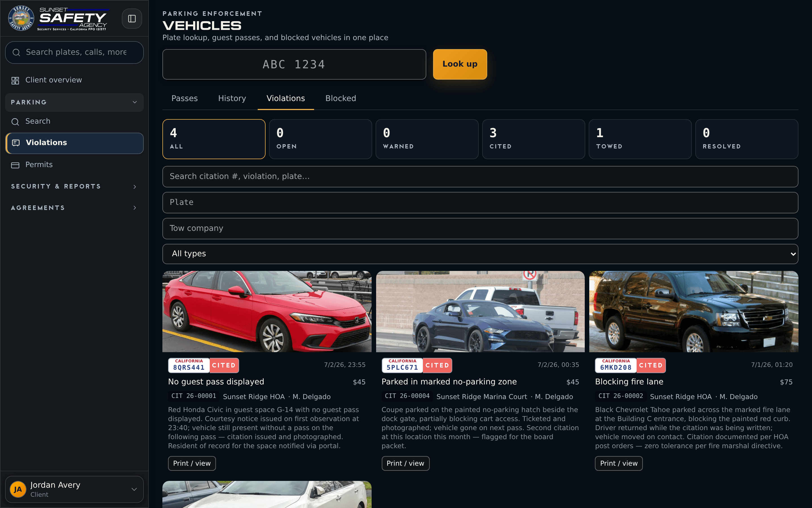Focus the Plate filter field

pos(480,203)
